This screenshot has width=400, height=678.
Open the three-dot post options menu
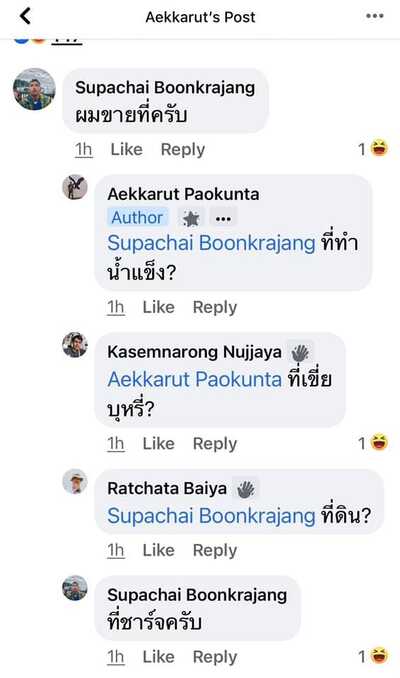[374, 16]
